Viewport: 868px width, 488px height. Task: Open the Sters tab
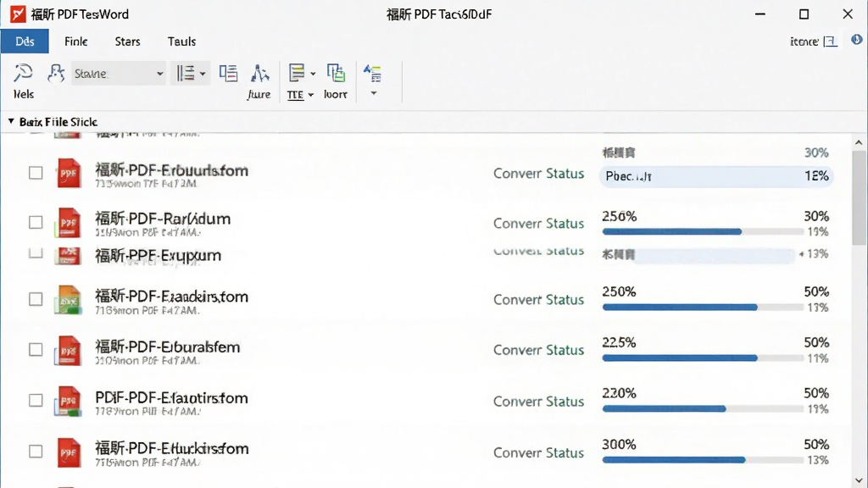pos(127,42)
